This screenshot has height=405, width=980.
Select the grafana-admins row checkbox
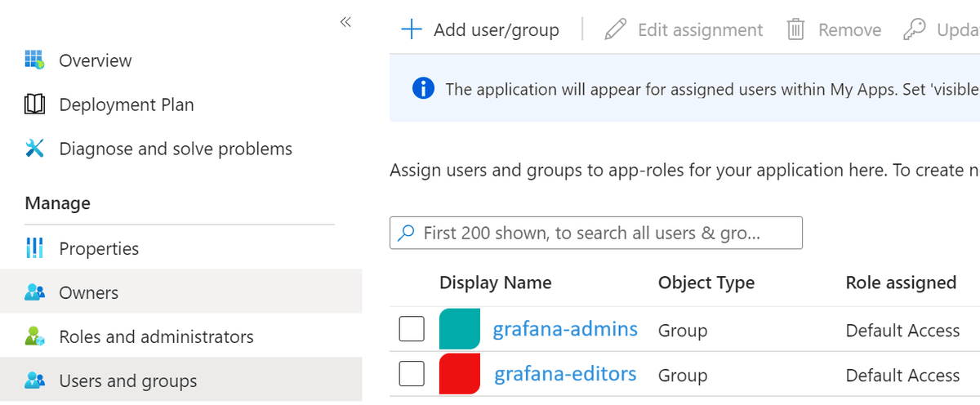point(412,330)
